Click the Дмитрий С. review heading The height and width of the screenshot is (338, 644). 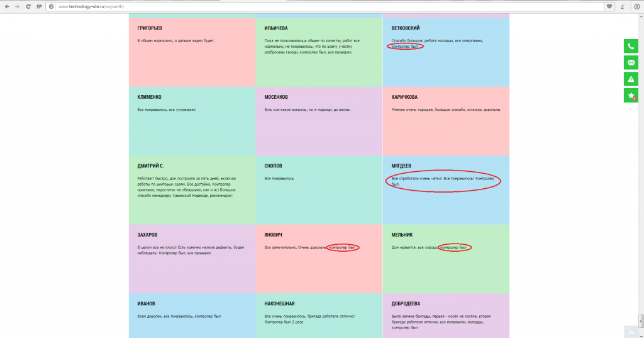[151, 166]
